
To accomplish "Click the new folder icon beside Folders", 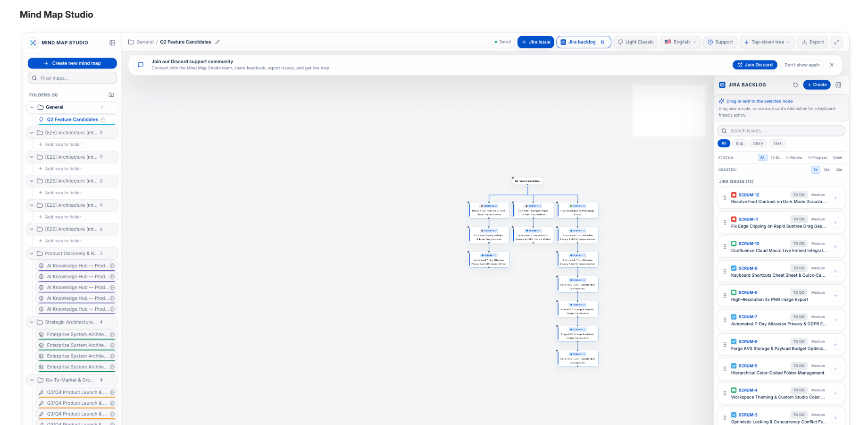I will (111, 95).
